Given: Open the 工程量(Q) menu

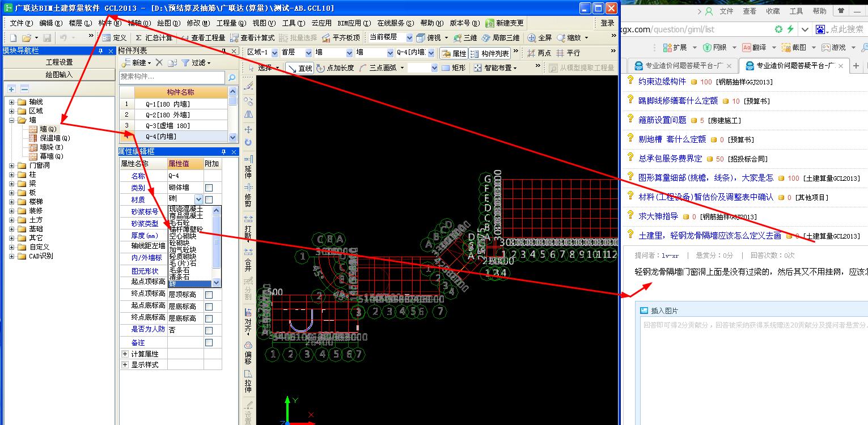Looking at the screenshot, I should 231,23.
